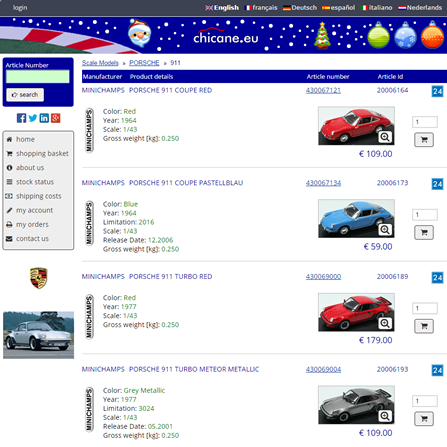
Task: Click the Christmas tree icon in the banner
Action: point(322,35)
